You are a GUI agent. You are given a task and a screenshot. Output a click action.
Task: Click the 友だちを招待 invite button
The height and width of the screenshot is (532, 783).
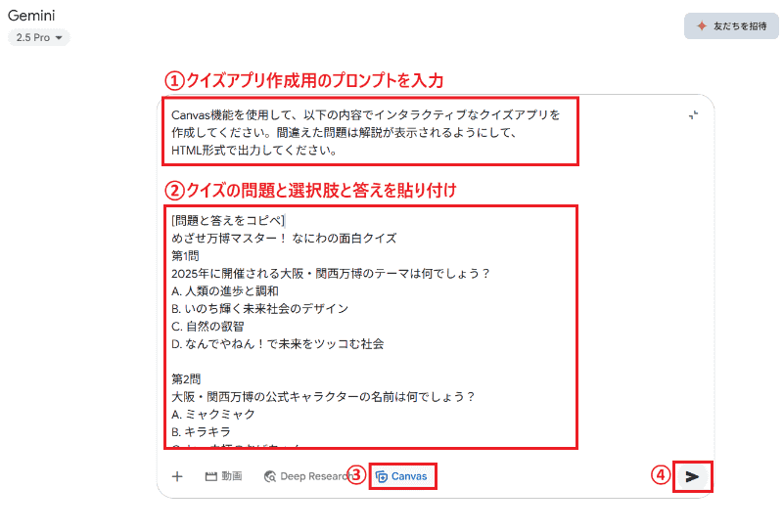tap(731, 26)
